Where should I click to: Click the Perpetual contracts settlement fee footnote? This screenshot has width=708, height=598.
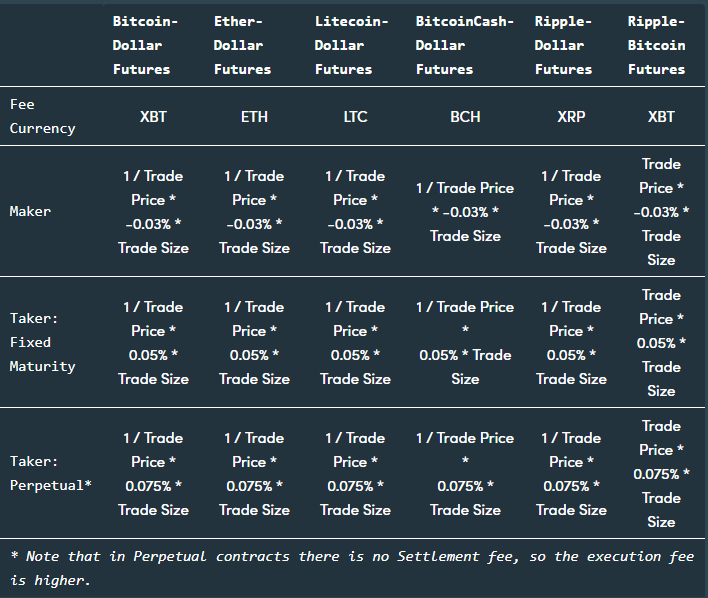pyautogui.click(x=350, y=568)
